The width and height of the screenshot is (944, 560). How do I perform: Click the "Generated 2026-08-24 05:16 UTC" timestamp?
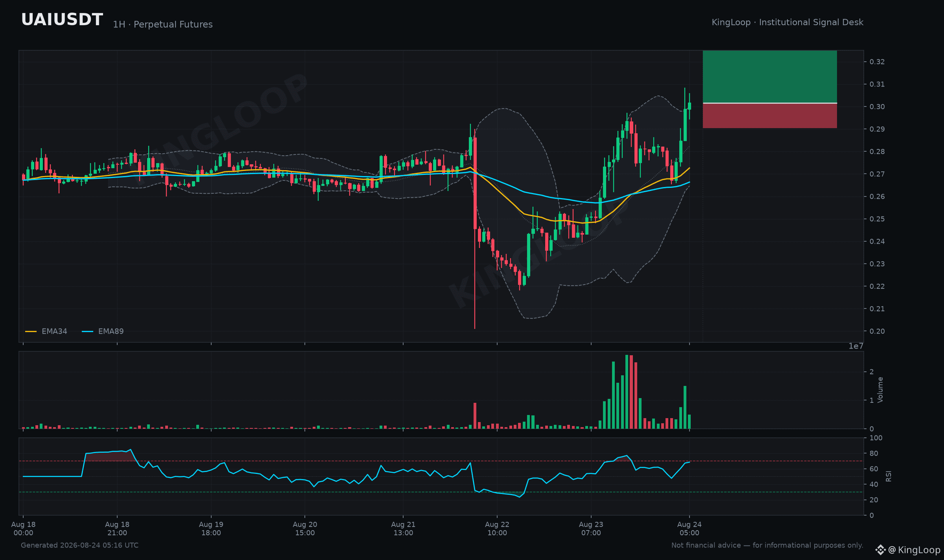point(79,545)
